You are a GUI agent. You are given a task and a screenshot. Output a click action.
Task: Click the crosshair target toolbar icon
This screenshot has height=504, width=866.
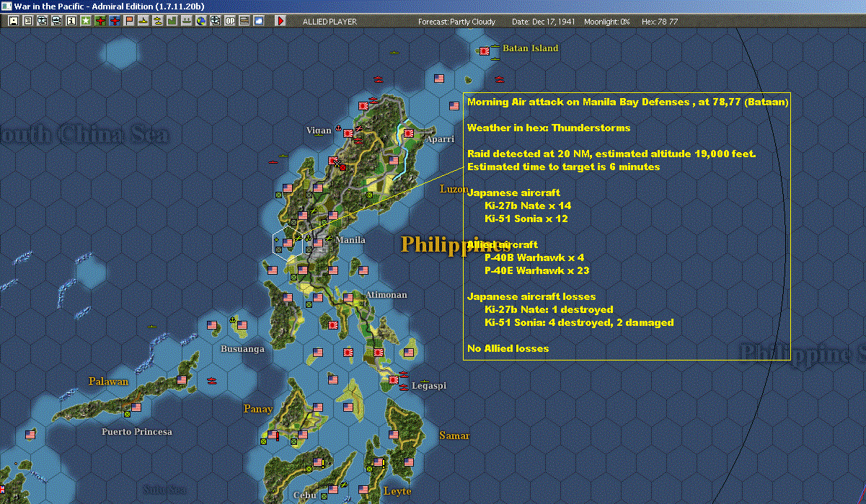(215, 21)
